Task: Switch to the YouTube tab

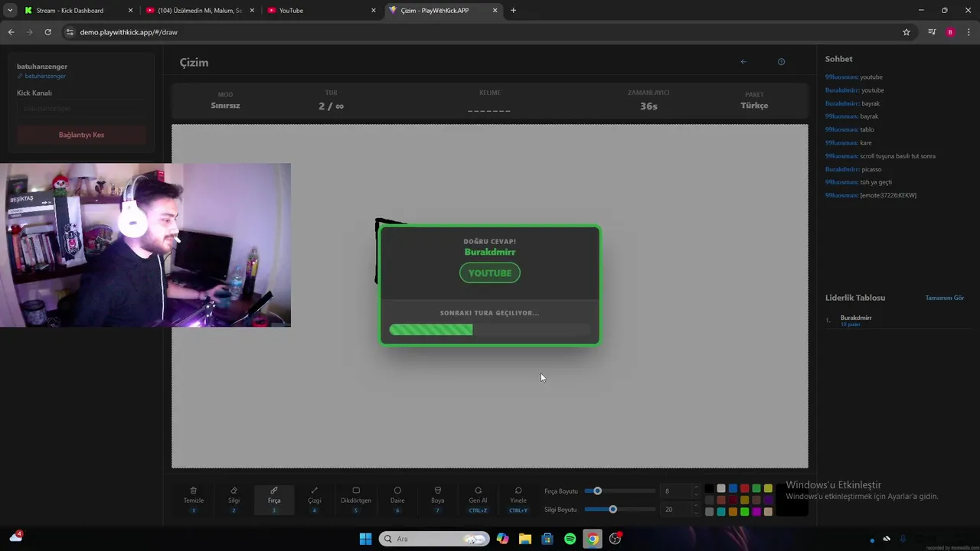Action: (x=322, y=11)
